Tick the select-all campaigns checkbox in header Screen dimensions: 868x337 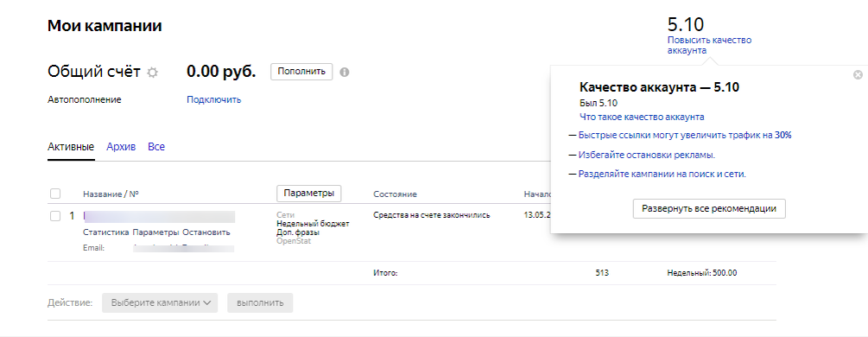[x=55, y=194]
